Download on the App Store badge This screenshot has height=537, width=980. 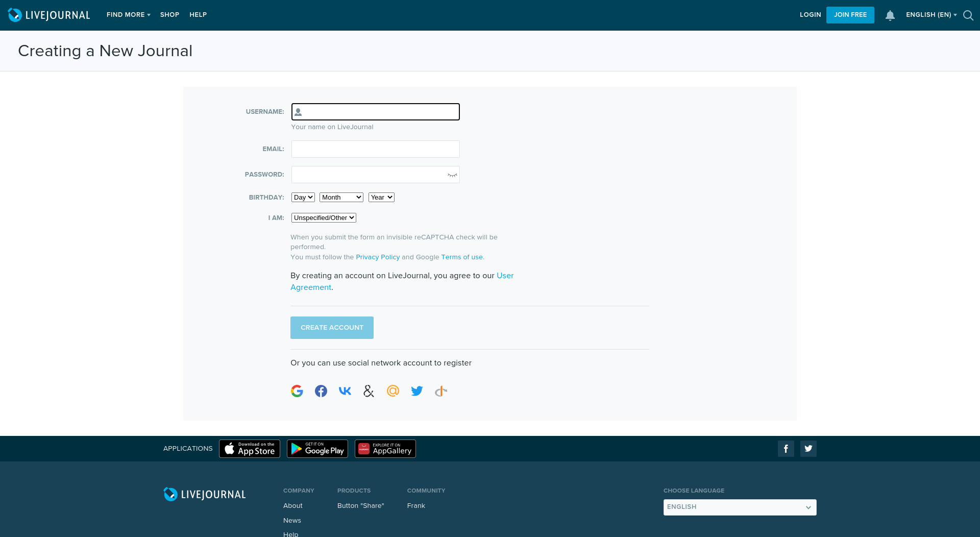250,449
